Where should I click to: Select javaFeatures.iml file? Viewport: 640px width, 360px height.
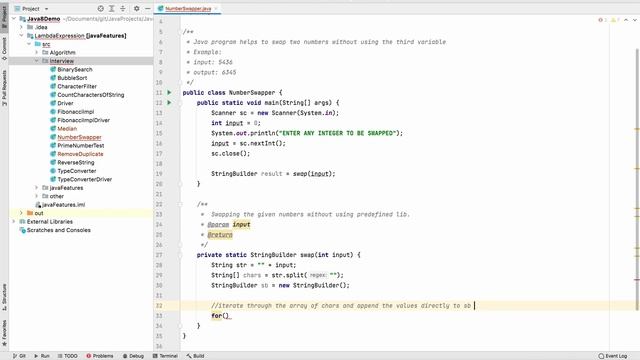pos(63,205)
